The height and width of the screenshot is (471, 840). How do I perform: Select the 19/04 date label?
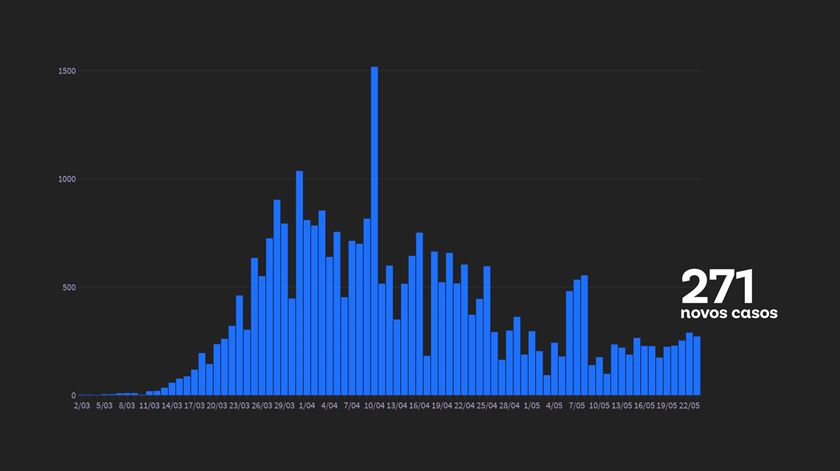pos(442,406)
